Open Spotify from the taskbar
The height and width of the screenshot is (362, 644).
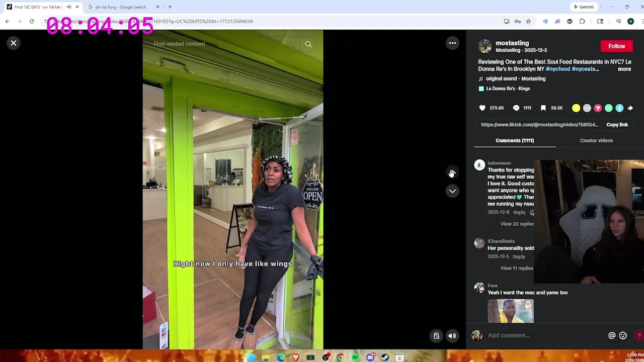355,357
